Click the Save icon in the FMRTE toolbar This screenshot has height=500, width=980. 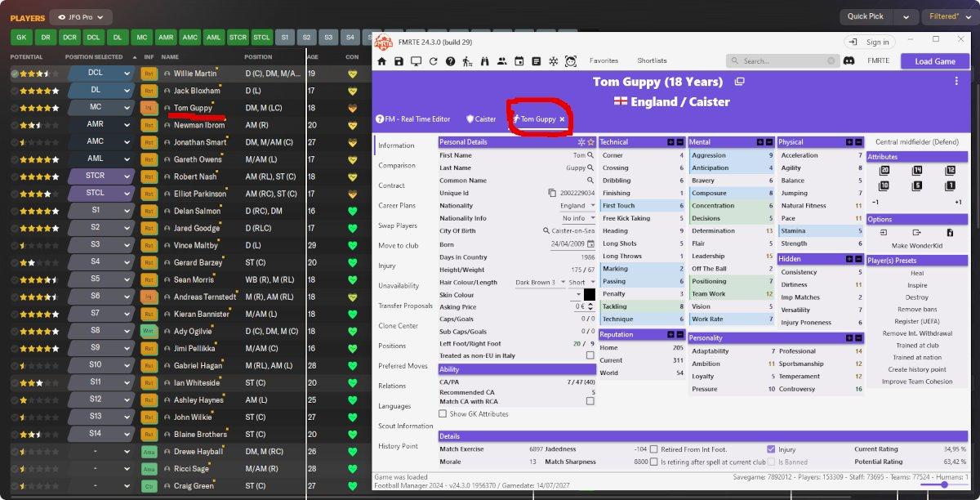[398, 60]
